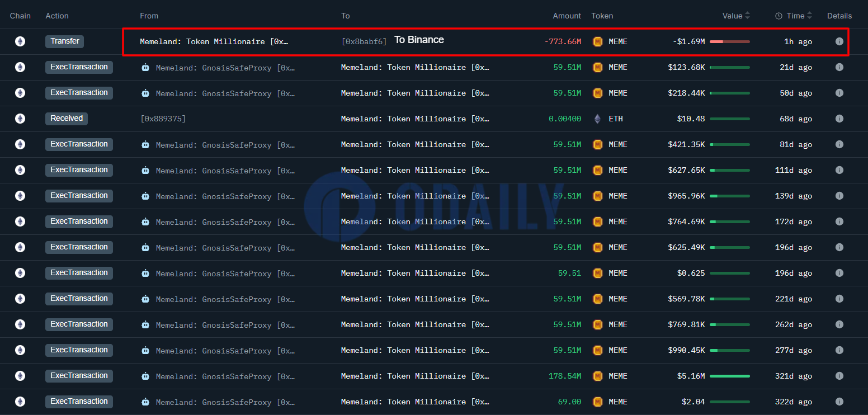Click the Token column header
Screen dimensions: 868x415
click(602, 16)
